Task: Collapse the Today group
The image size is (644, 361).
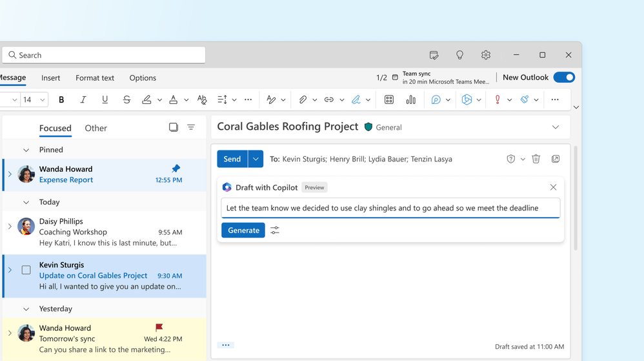Action: point(26,202)
